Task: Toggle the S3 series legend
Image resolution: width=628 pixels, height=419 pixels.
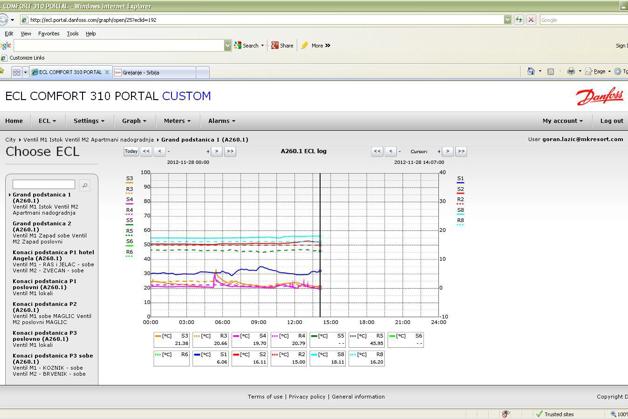Action: [x=130, y=180]
